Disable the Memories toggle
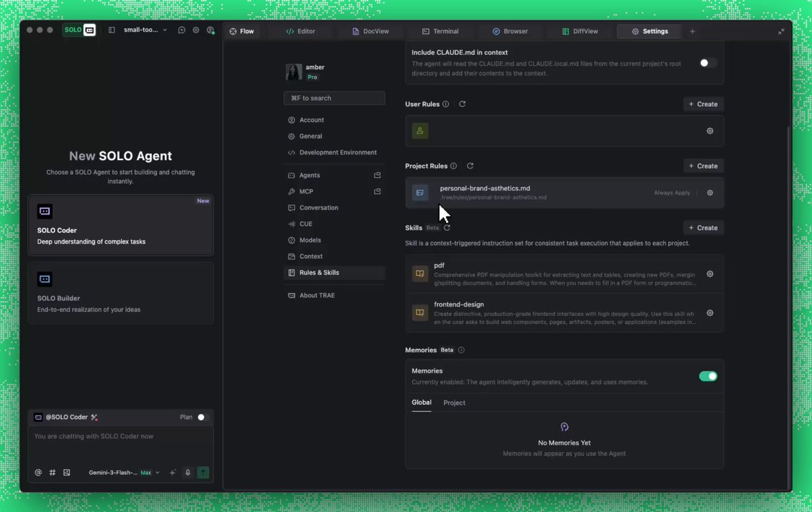Viewport: 812px width, 512px height. coord(708,376)
